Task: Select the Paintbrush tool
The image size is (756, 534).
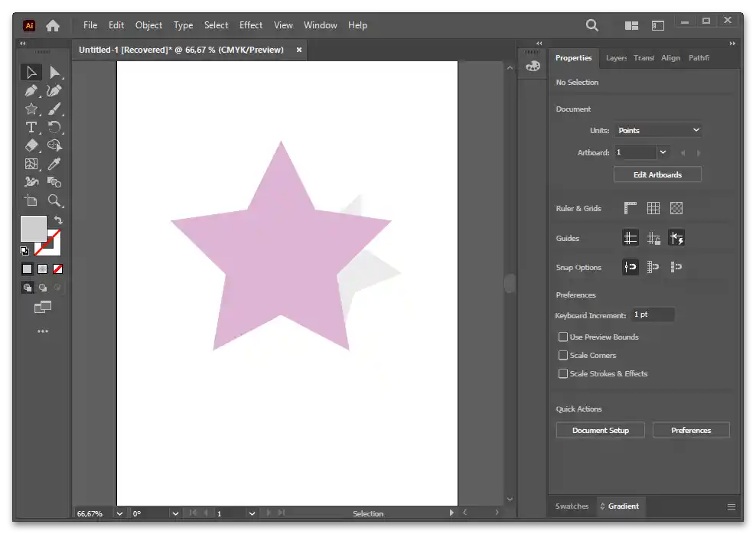Action: 54,109
